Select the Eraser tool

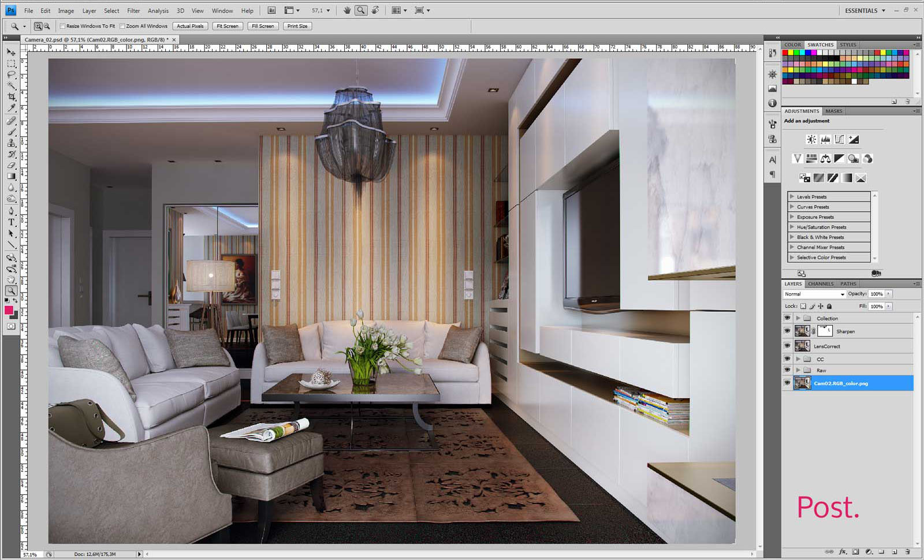click(11, 166)
